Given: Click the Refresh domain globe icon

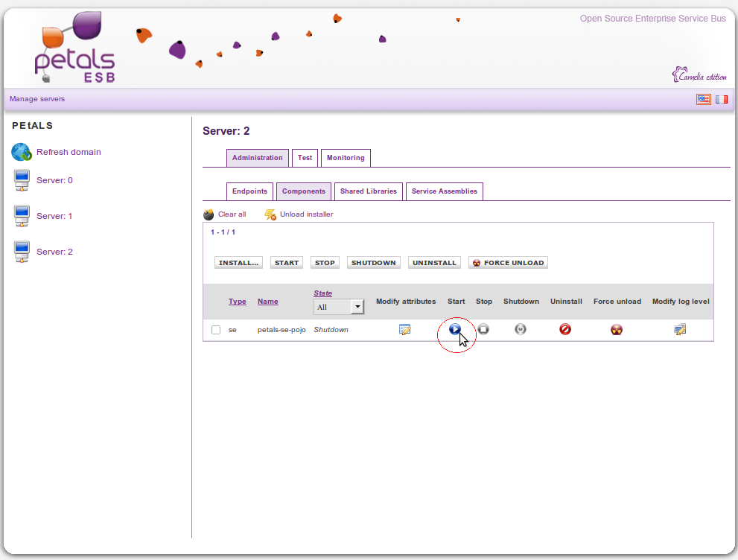Looking at the screenshot, I should (x=21, y=152).
